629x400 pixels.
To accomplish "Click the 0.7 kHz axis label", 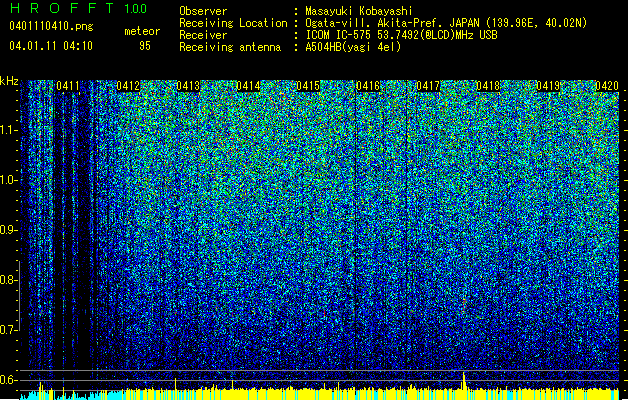I will click(x=8, y=330).
